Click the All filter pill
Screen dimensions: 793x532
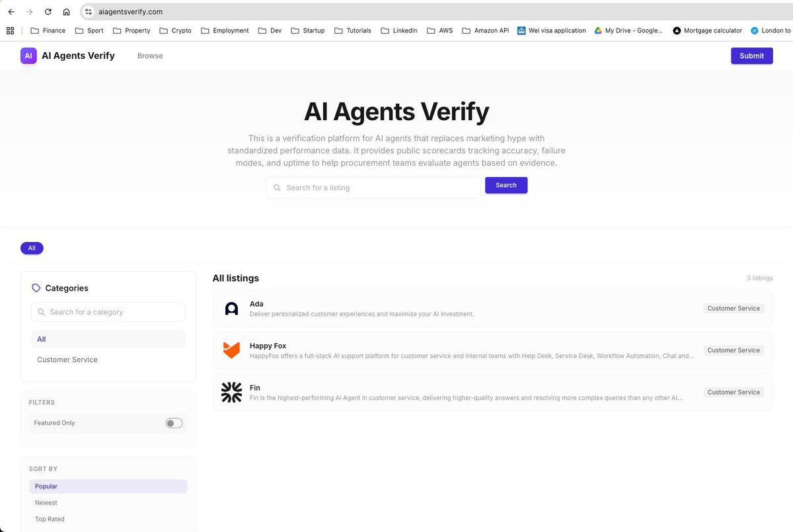[x=32, y=248]
